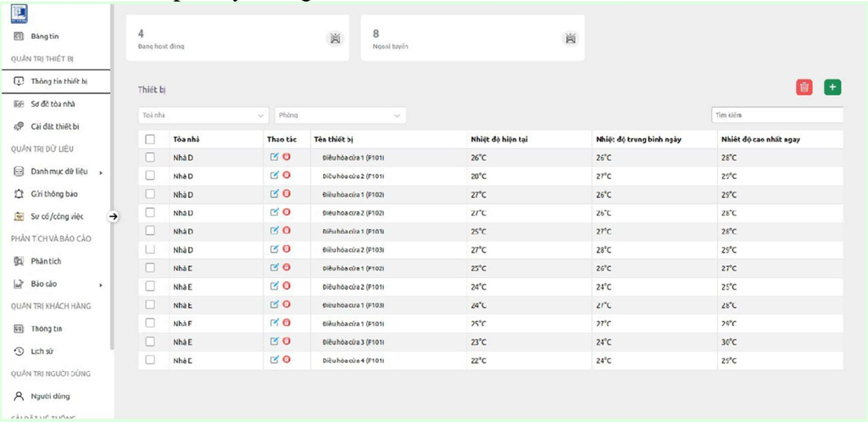The width and height of the screenshot is (868, 422).
Task: Click the sidebar vertical scrollbar
Action: [113, 177]
